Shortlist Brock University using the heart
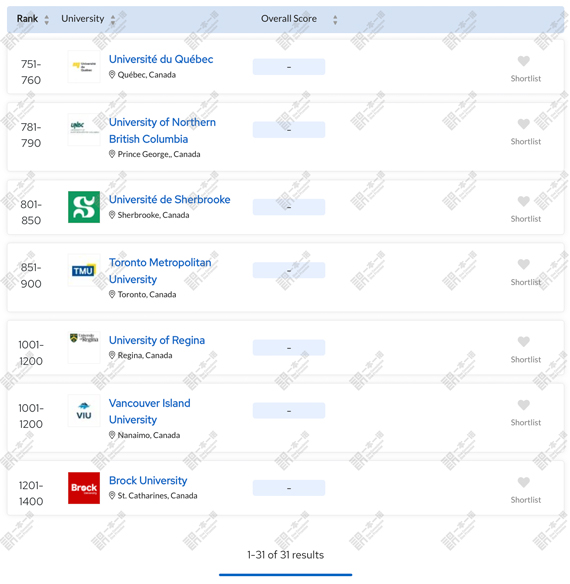 click(x=523, y=482)
